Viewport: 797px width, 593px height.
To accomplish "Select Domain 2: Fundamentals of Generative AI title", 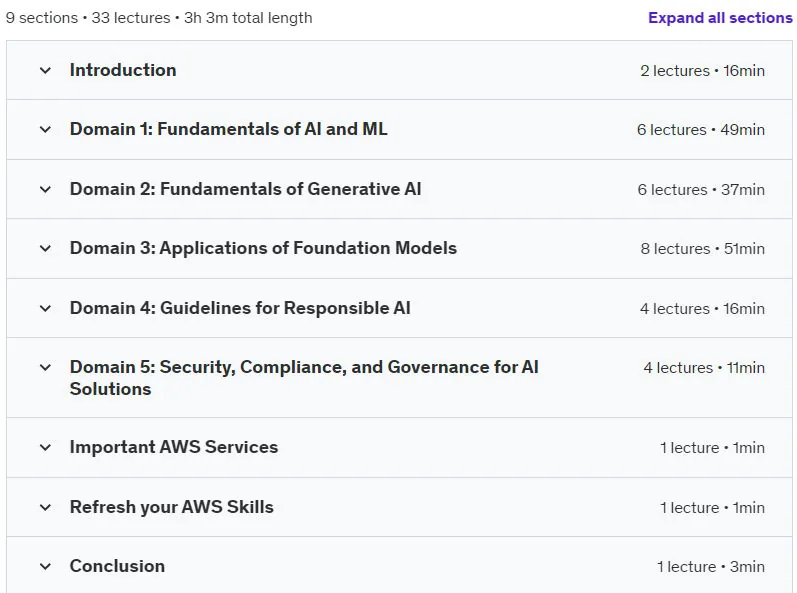I will [x=246, y=189].
